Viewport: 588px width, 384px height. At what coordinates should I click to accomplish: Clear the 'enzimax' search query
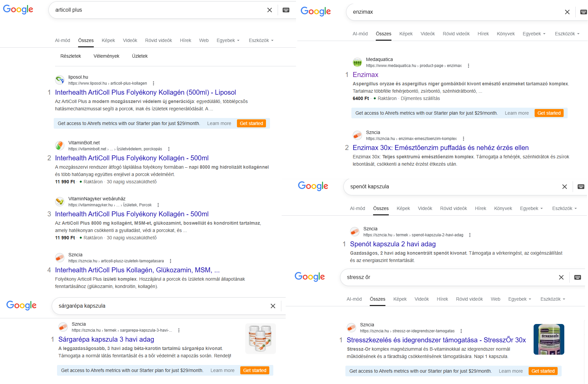(x=567, y=12)
